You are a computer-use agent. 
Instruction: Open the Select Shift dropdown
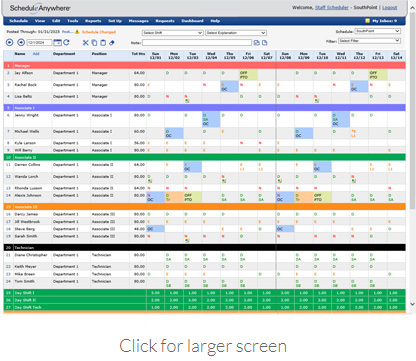pos(173,33)
